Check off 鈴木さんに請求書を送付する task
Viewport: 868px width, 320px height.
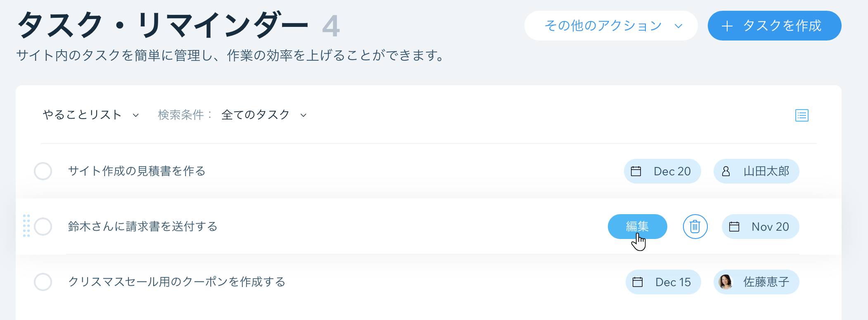43,227
